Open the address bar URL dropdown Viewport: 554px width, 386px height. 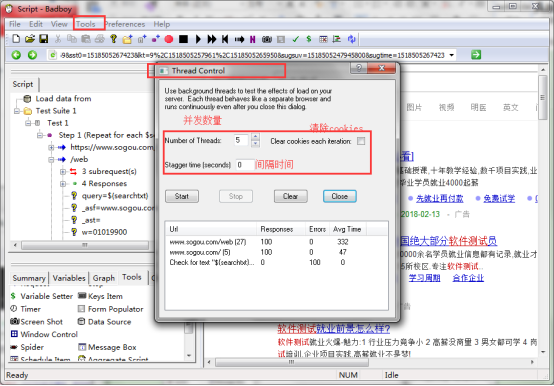pyautogui.click(x=452, y=55)
